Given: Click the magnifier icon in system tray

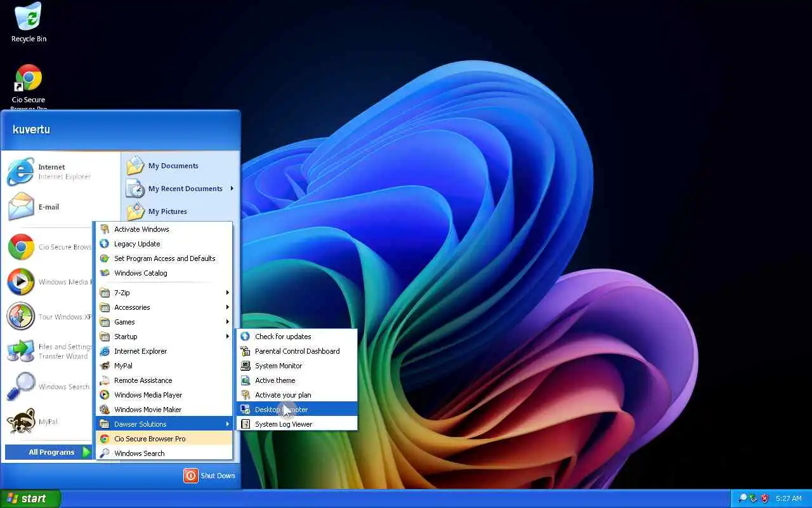Looking at the screenshot, I should [x=742, y=498].
